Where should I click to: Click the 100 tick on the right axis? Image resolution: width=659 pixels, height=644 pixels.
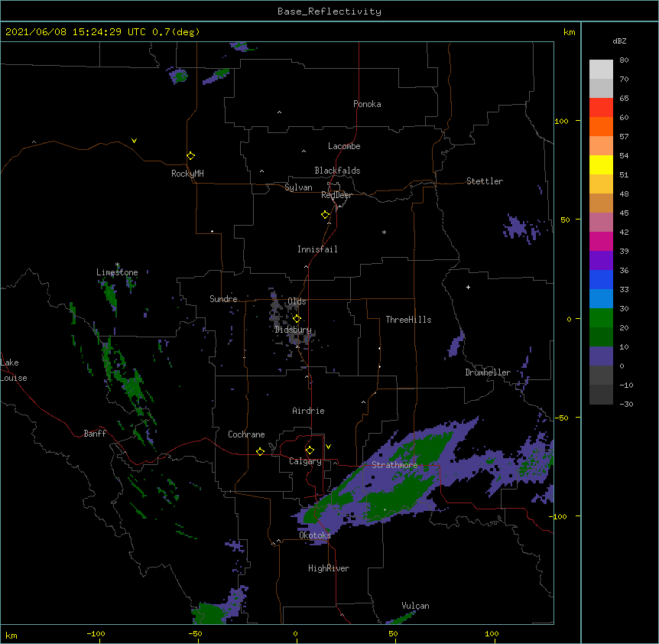coord(561,121)
